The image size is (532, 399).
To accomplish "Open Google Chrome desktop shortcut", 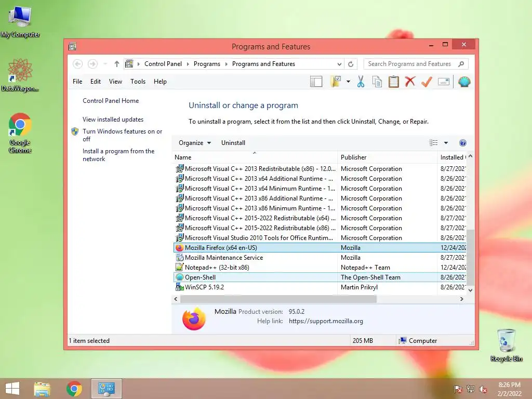I will click(20, 132).
